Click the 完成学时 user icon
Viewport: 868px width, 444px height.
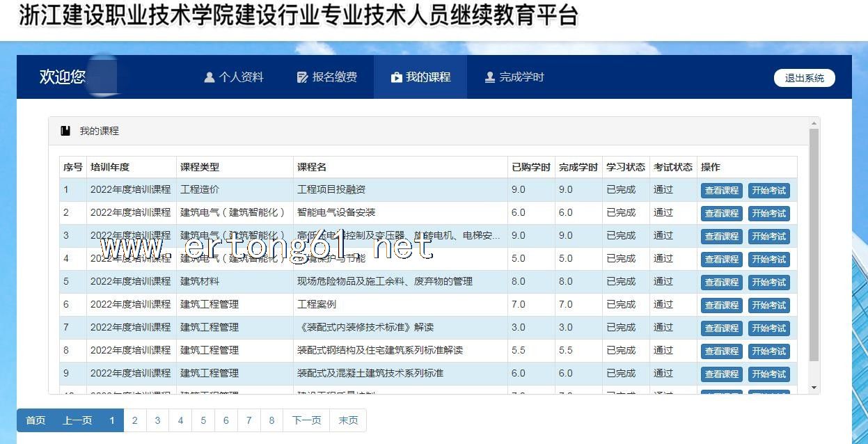489,77
